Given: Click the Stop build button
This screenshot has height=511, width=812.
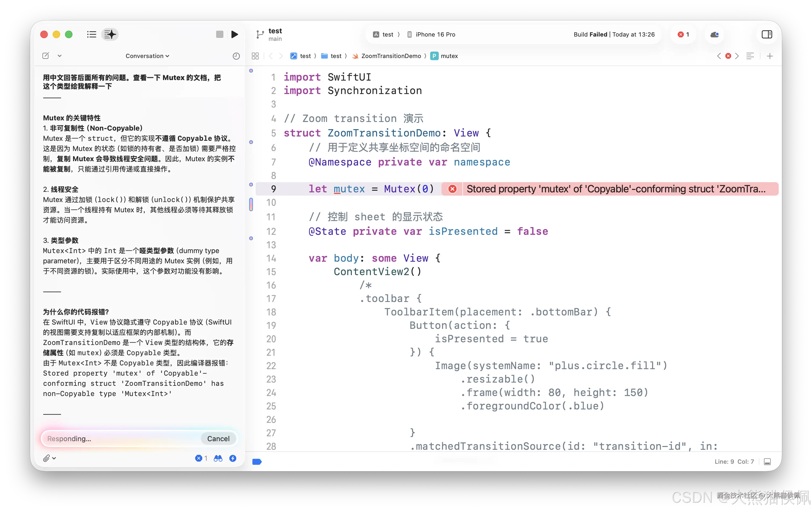Looking at the screenshot, I should 220,34.
